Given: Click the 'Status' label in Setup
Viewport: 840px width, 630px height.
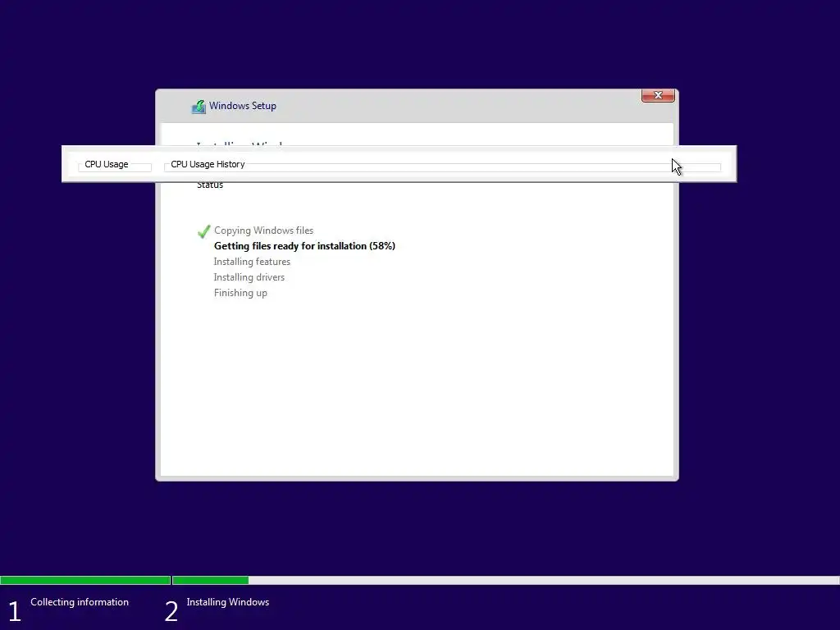Looking at the screenshot, I should click(x=210, y=185).
